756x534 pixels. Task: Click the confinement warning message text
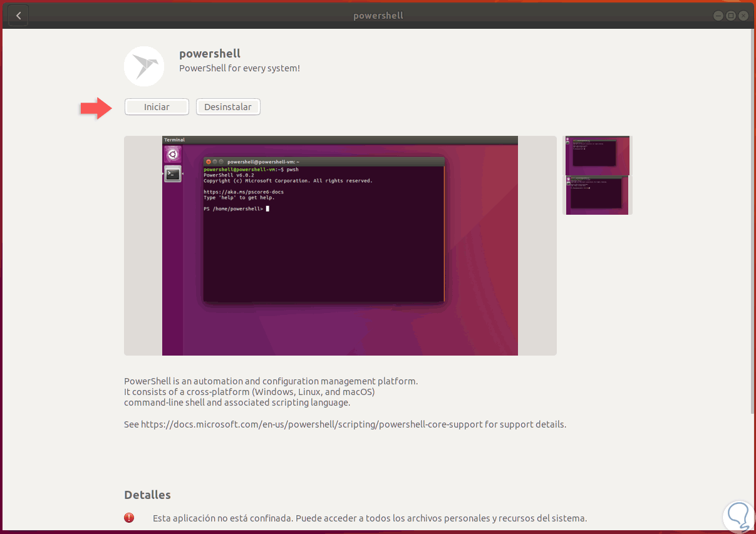pos(370,518)
